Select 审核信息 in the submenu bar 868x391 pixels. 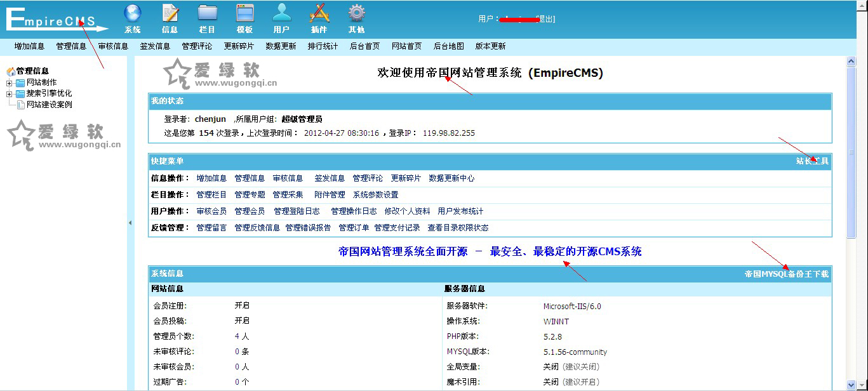(x=113, y=46)
